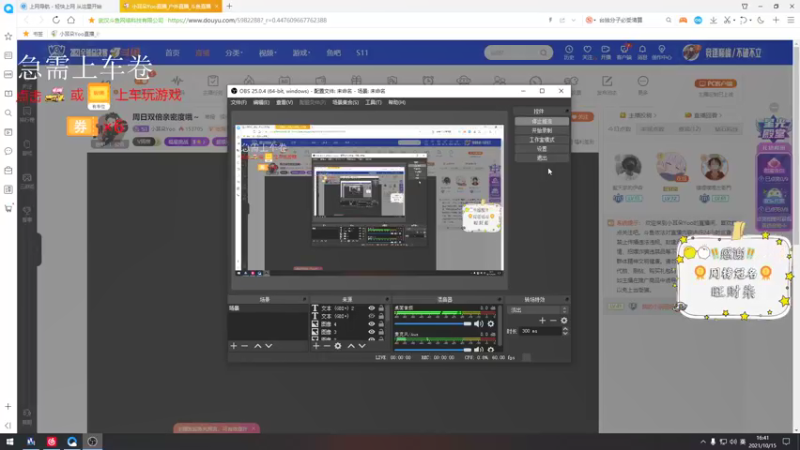
Task: Remove the selected scene with the minus icon
Action: coord(244,346)
